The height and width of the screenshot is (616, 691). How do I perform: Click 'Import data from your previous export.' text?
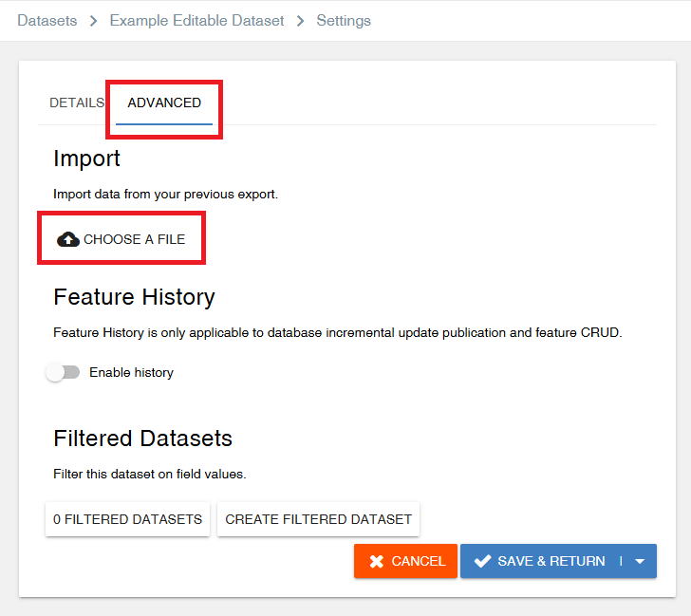coord(166,194)
